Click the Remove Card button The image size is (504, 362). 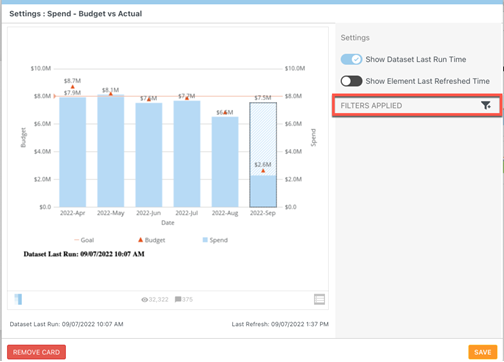pyautogui.click(x=36, y=352)
